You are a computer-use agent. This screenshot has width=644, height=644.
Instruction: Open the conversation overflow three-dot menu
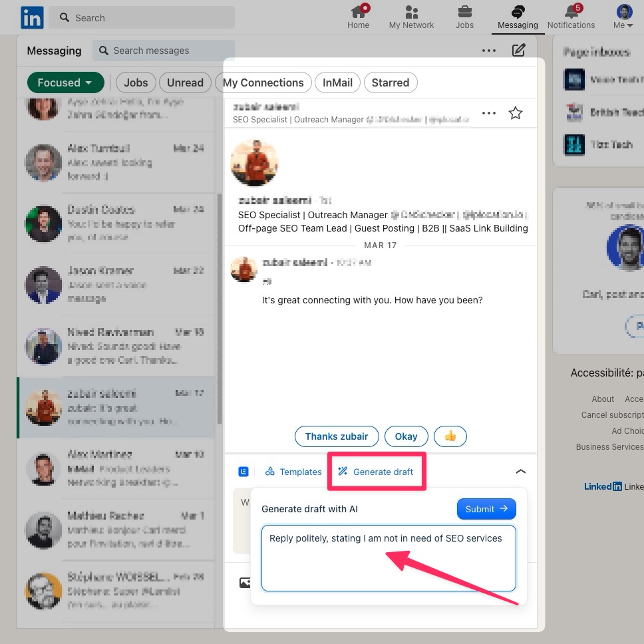(489, 113)
